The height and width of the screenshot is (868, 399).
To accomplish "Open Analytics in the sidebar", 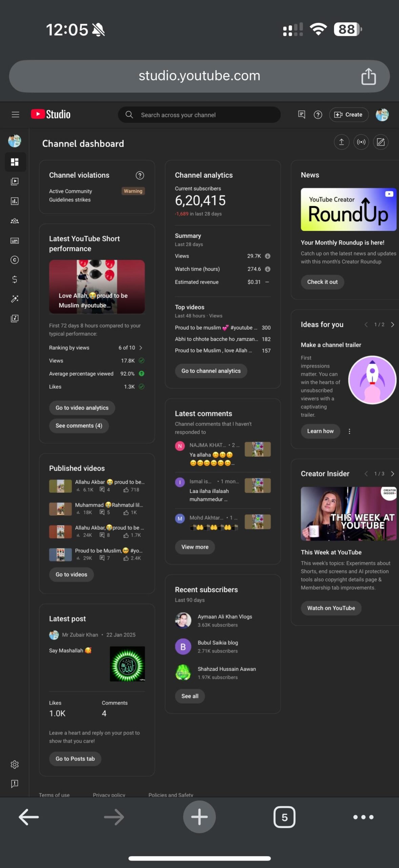I will [x=15, y=201].
